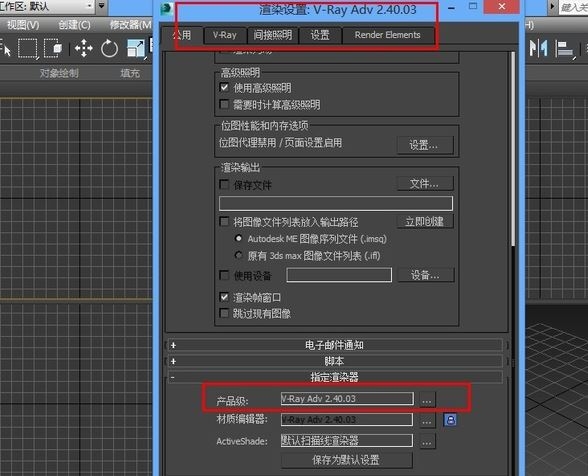Switch to the Render Elements tab
The height and width of the screenshot is (476, 588).
click(387, 35)
